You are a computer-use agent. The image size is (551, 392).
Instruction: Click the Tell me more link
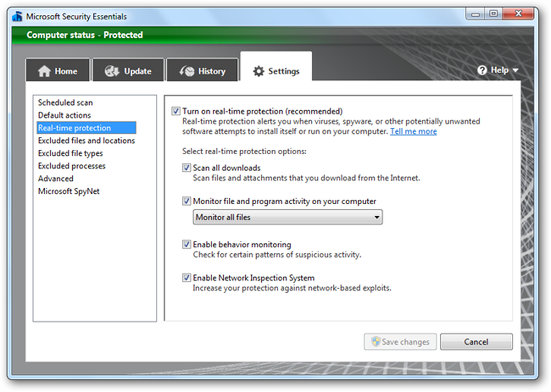[413, 132]
